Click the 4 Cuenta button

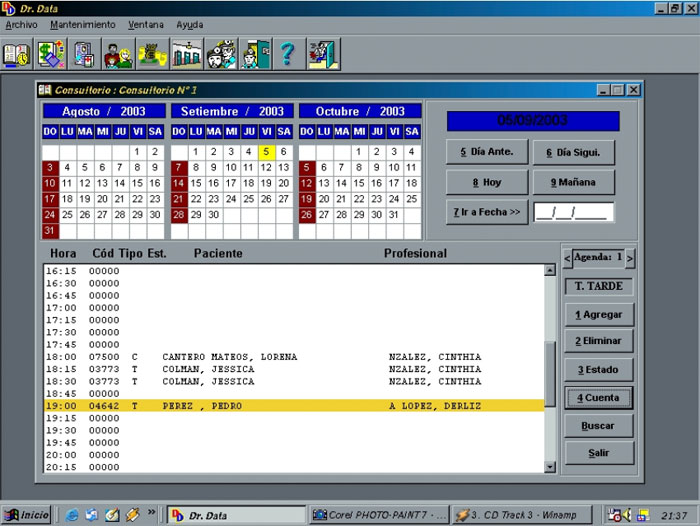click(x=599, y=398)
